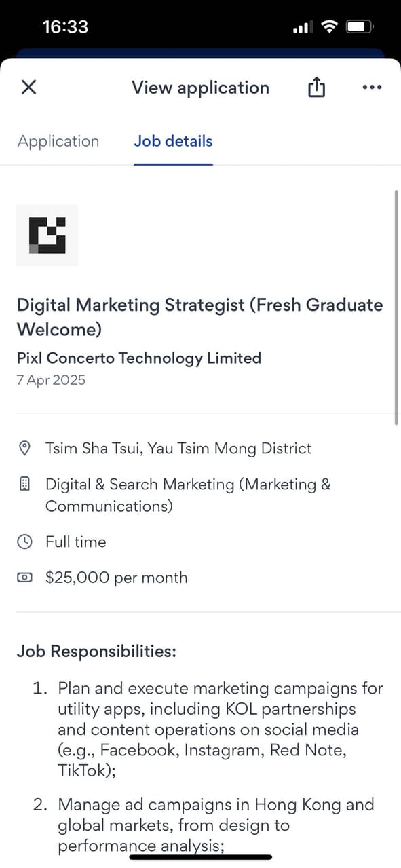Tap the Digital & Search Marketing classification text
Screen dimensions: 401x868
pyautogui.click(x=188, y=492)
